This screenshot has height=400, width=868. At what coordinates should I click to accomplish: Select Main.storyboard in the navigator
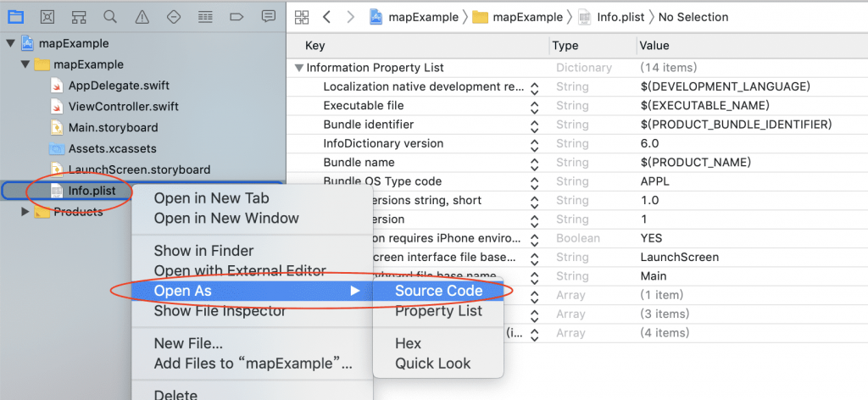(x=113, y=127)
